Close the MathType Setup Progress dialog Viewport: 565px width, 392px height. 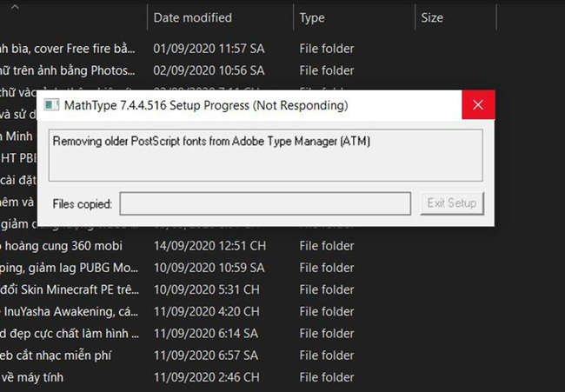pos(478,105)
